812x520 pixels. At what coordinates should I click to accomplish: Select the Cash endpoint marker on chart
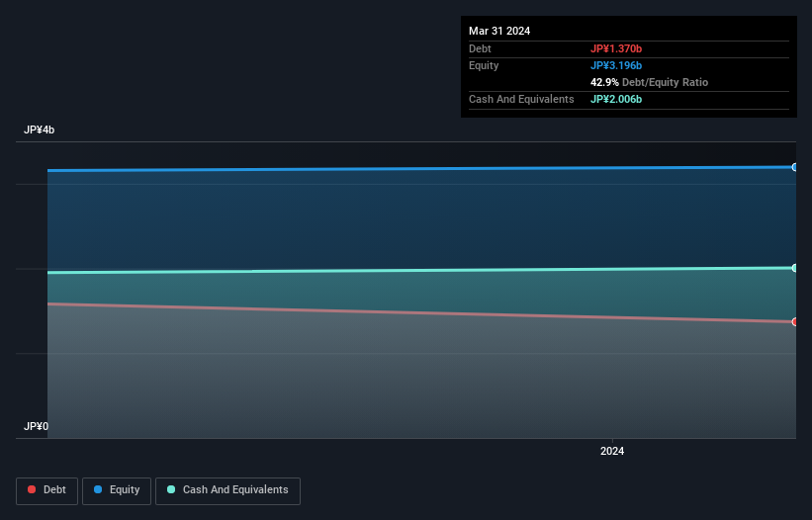click(795, 268)
